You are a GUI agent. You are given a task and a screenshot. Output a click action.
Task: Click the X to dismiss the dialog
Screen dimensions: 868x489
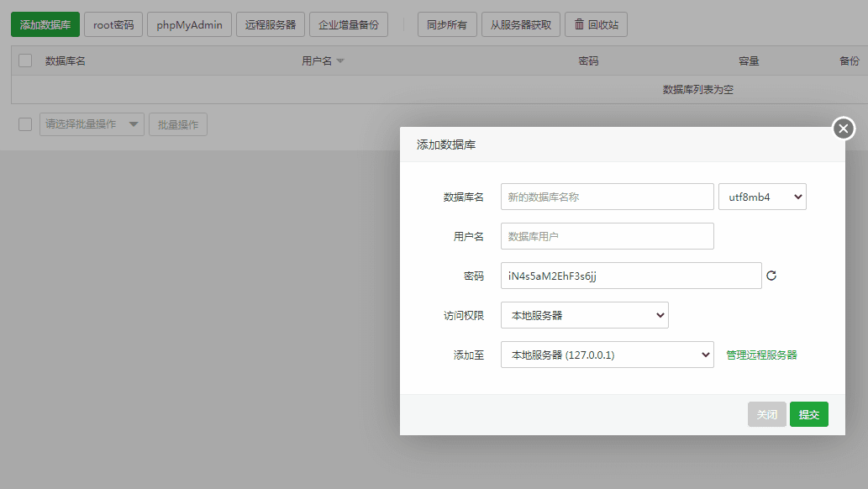tap(842, 128)
